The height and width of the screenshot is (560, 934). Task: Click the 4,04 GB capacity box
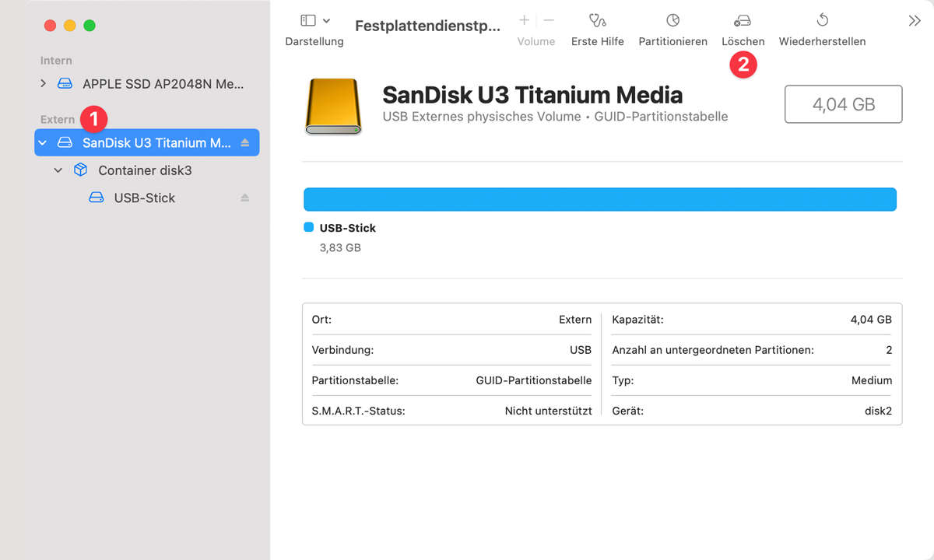click(x=843, y=104)
